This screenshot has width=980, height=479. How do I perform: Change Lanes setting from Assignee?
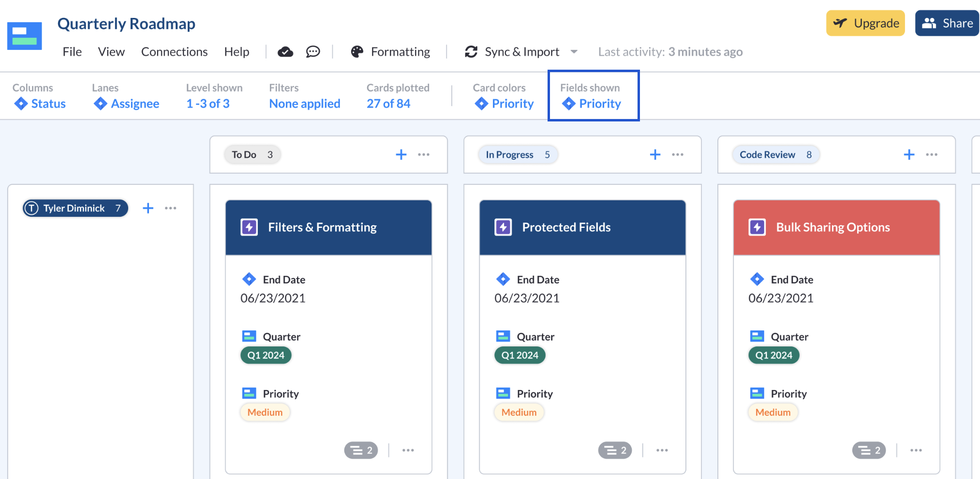(126, 104)
